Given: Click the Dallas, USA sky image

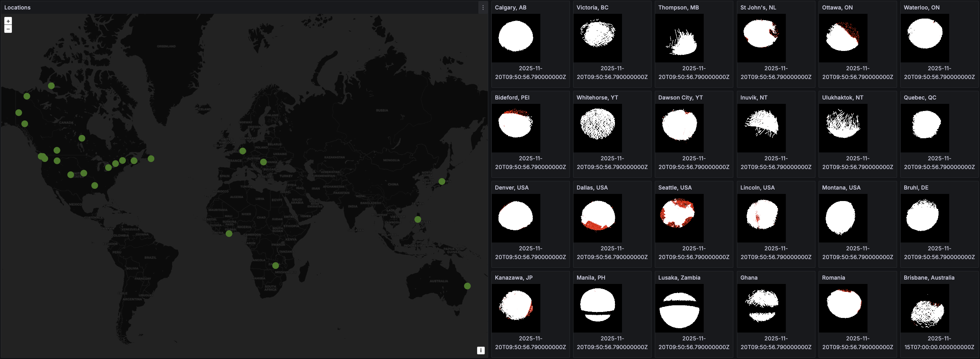Looking at the screenshot, I should 598,218.
